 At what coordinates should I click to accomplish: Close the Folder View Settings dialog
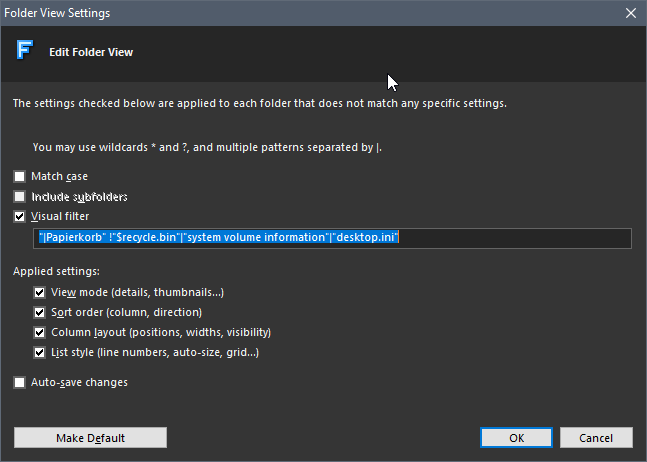pyautogui.click(x=630, y=13)
